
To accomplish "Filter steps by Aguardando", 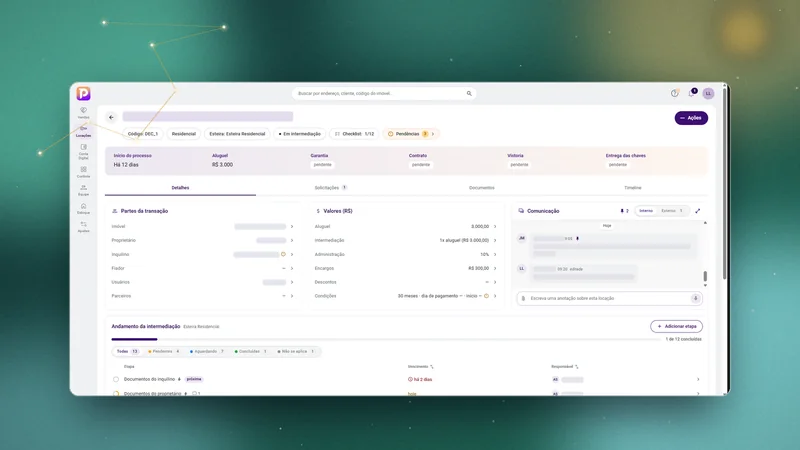I will [207, 352].
